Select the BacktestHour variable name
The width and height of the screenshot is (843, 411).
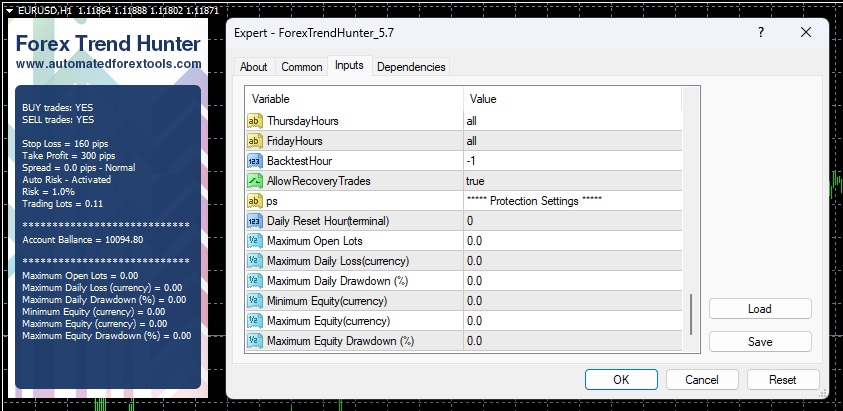point(299,161)
